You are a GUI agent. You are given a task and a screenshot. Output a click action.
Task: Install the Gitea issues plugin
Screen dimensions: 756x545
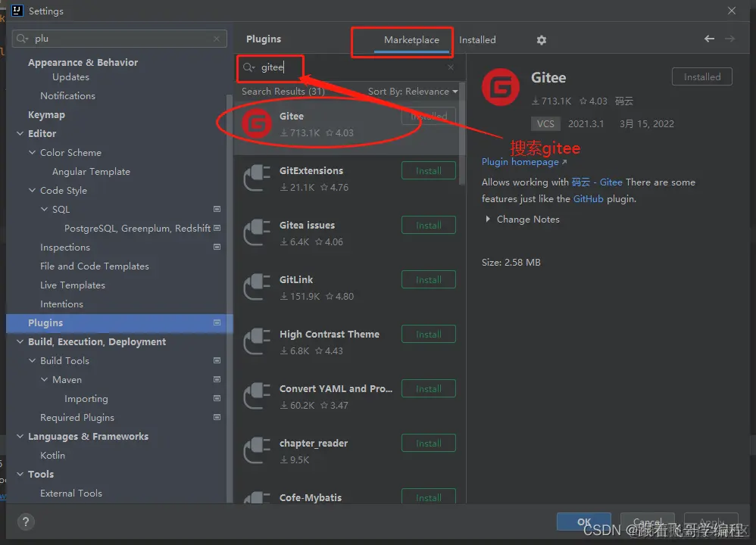coord(429,226)
